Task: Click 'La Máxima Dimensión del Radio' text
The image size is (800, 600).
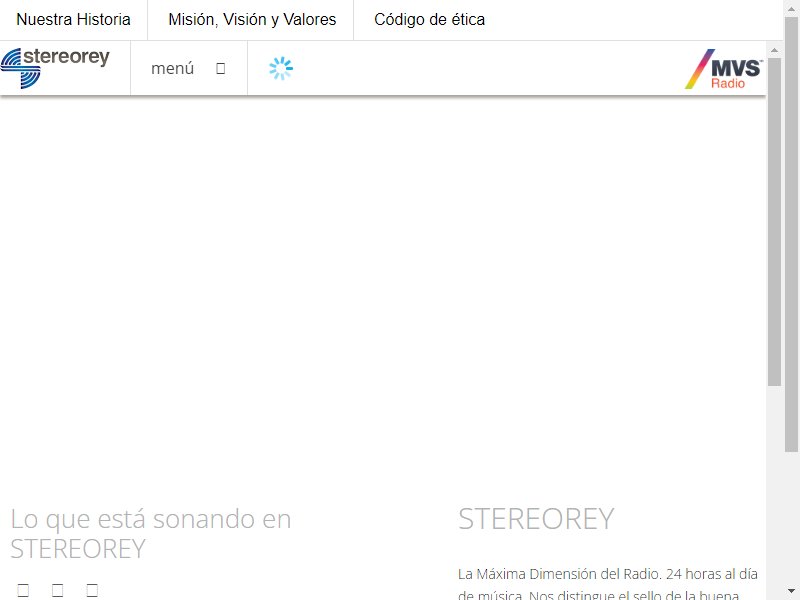Action: pos(559,574)
